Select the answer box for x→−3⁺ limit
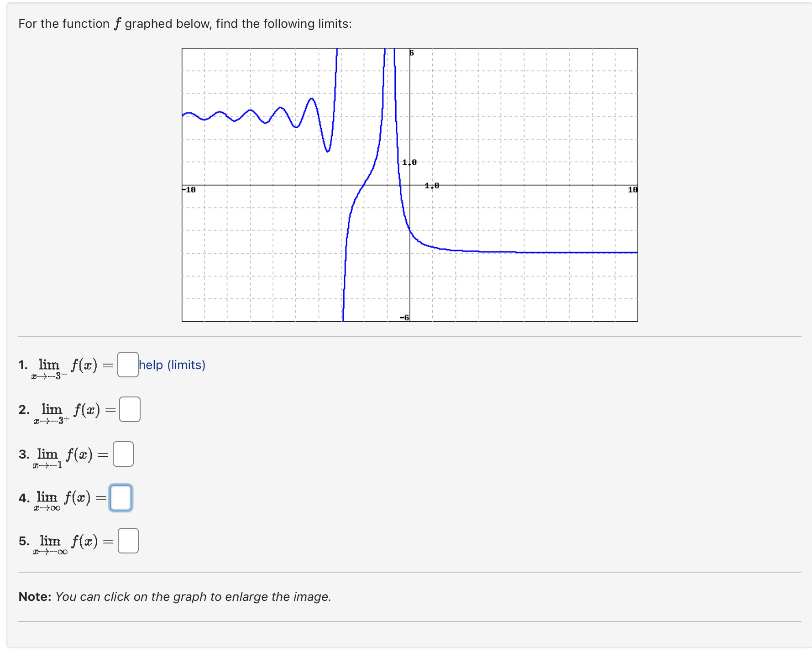Screen dimensions: 812x652 click(x=130, y=409)
